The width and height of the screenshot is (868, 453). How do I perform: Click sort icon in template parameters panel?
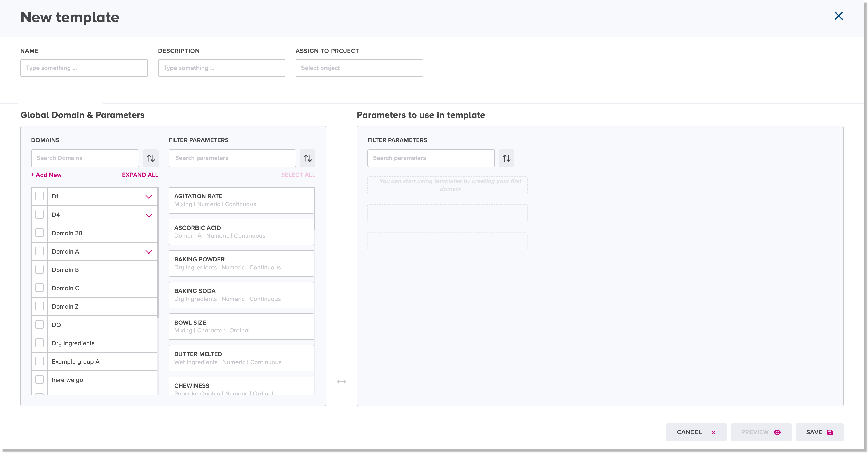[x=506, y=158]
